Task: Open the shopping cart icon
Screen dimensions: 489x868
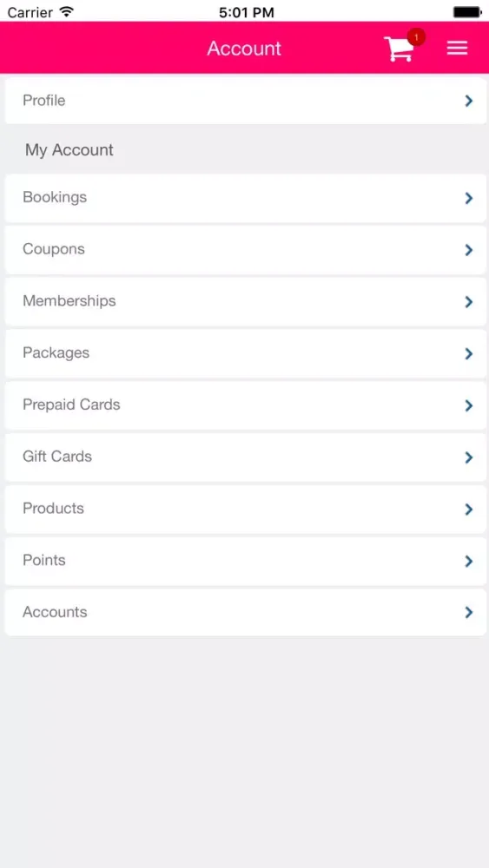Action: pos(399,49)
